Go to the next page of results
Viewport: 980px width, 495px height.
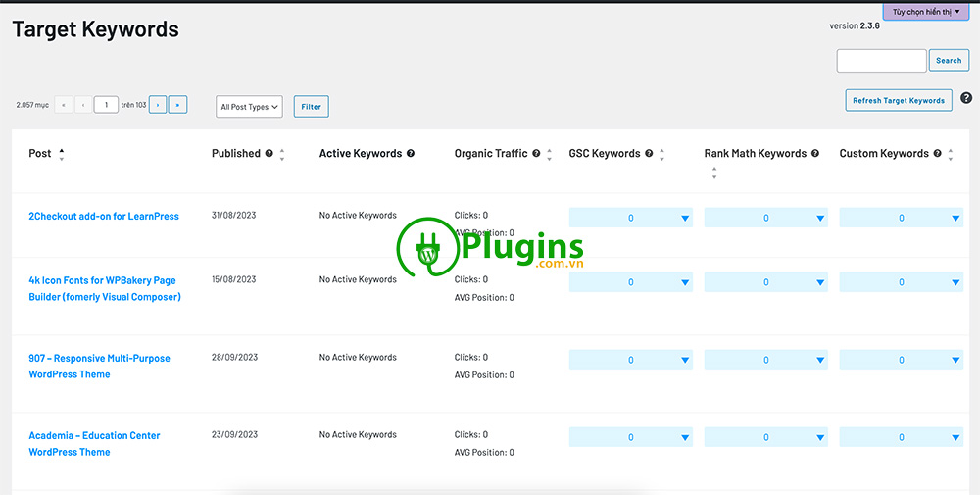158,105
